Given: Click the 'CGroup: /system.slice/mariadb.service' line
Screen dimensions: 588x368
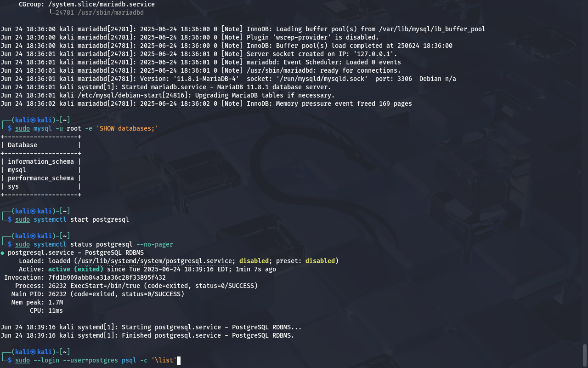Looking at the screenshot, I should 87,4.
